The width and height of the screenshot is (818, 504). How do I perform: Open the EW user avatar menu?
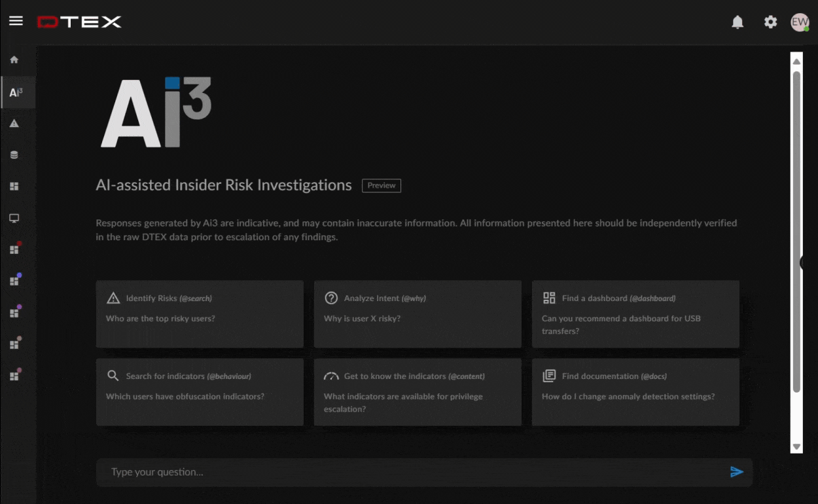[799, 22]
